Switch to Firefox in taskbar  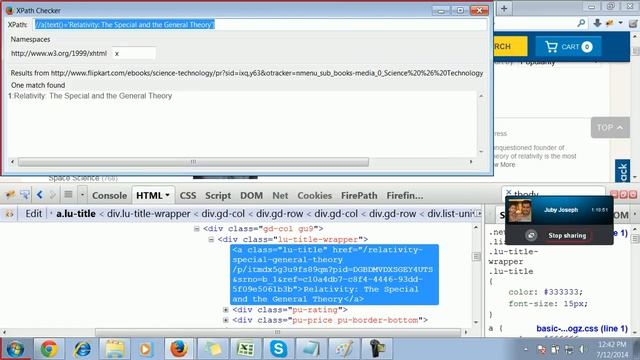(x=179, y=349)
